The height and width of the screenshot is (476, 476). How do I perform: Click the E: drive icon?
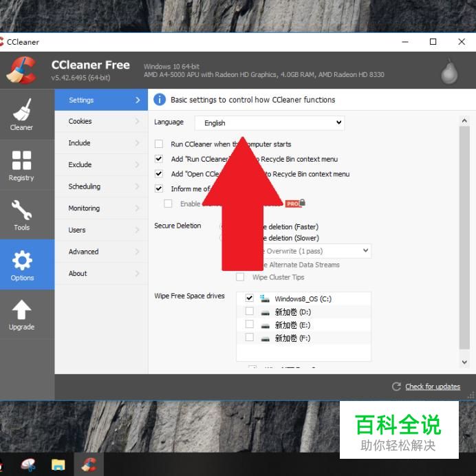click(x=266, y=326)
